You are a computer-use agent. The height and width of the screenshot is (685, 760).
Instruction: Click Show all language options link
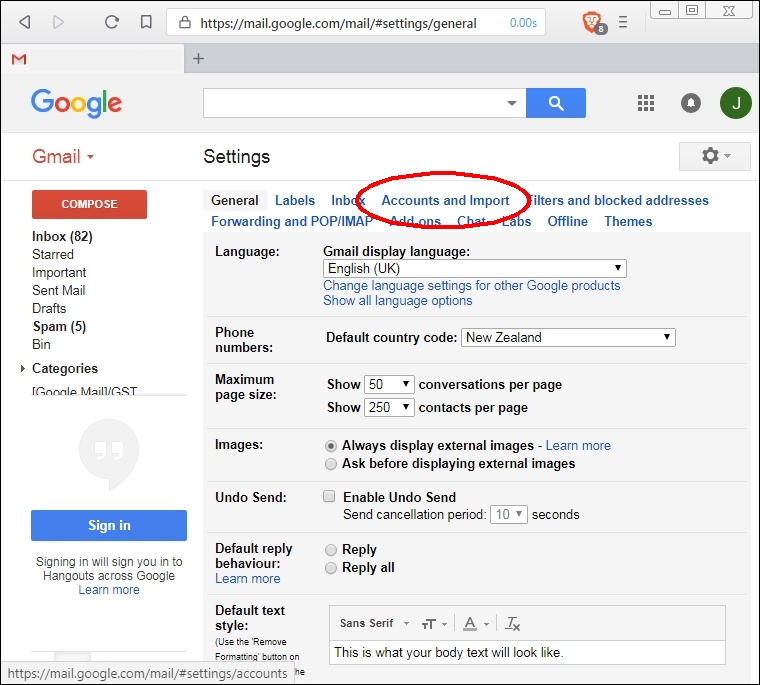397,301
